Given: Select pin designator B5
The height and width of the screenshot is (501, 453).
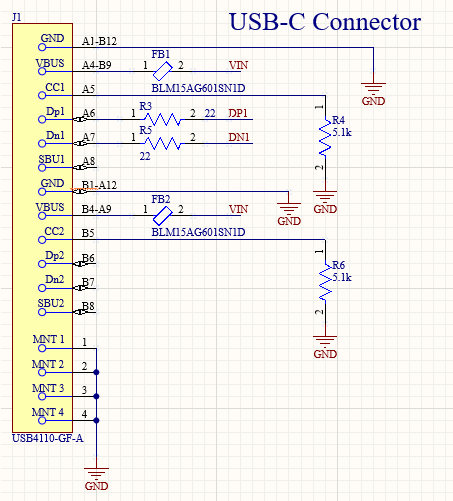Looking at the screenshot, I should pyautogui.click(x=88, y=233).
